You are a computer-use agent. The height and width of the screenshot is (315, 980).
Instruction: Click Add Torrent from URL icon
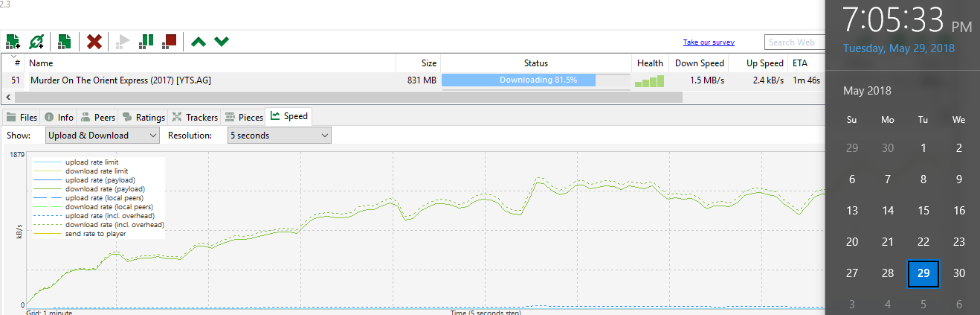coord(36,41)
